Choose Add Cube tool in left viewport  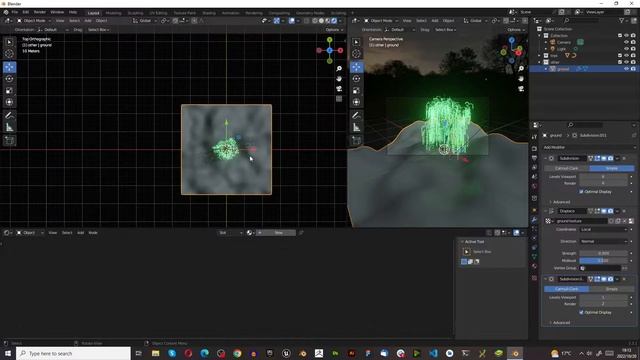9,141
